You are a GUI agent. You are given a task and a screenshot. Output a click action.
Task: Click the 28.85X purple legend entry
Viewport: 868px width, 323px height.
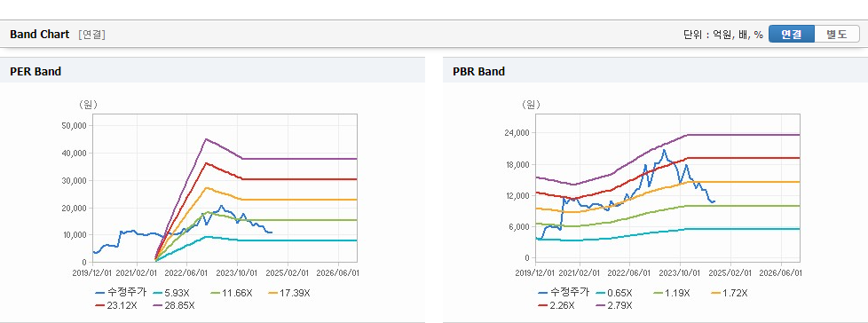[x=174, y=304]
